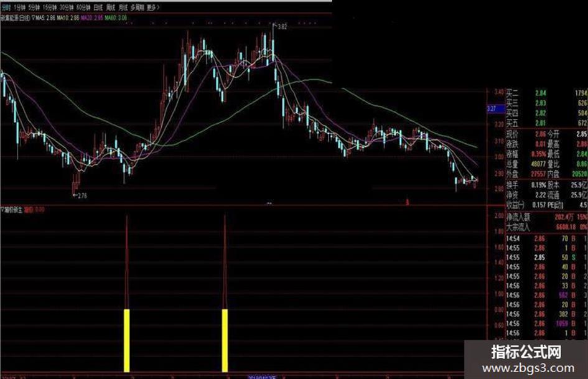Select the 1分钟 period tab
The height and width of the screenshot is (379, 588).
[20, 7]
